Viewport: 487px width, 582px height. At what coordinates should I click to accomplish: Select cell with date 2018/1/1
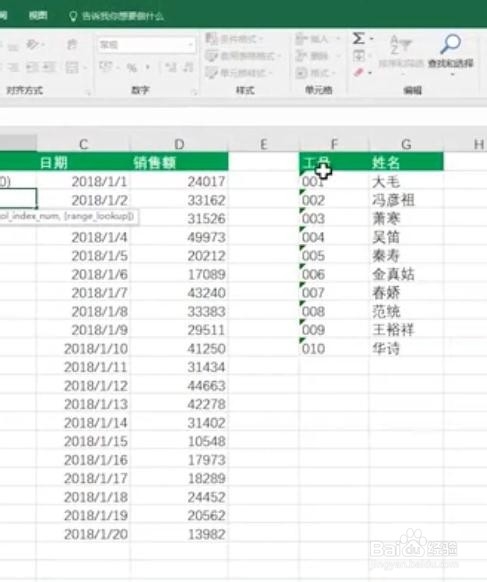[x=84, y=181]
